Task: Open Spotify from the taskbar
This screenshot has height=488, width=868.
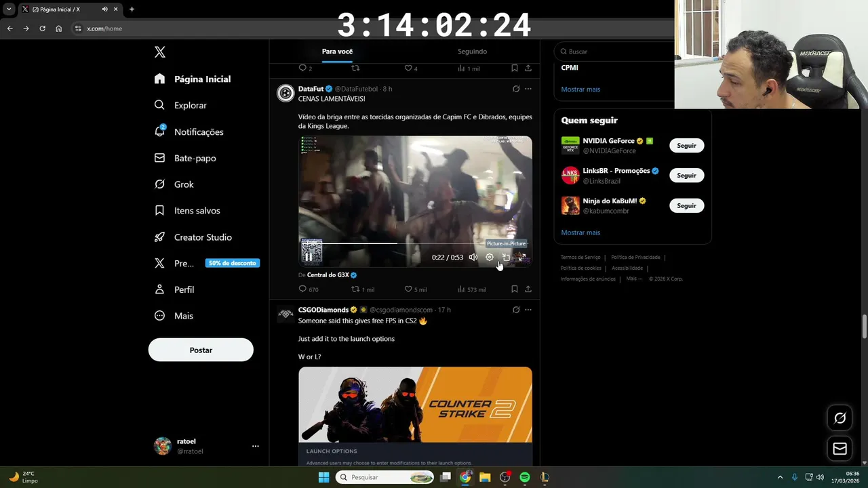Action: (x=525, y=477)
